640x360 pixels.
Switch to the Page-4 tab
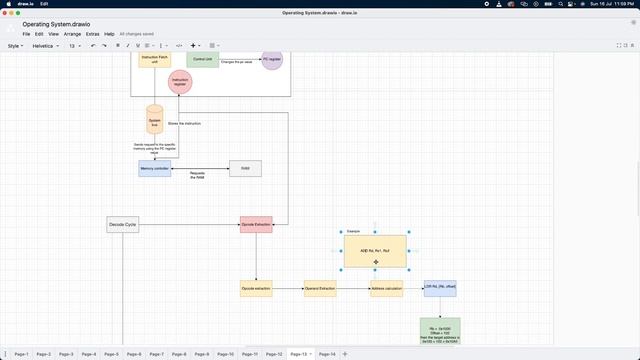pyautogui.click(x=89, y=354)
